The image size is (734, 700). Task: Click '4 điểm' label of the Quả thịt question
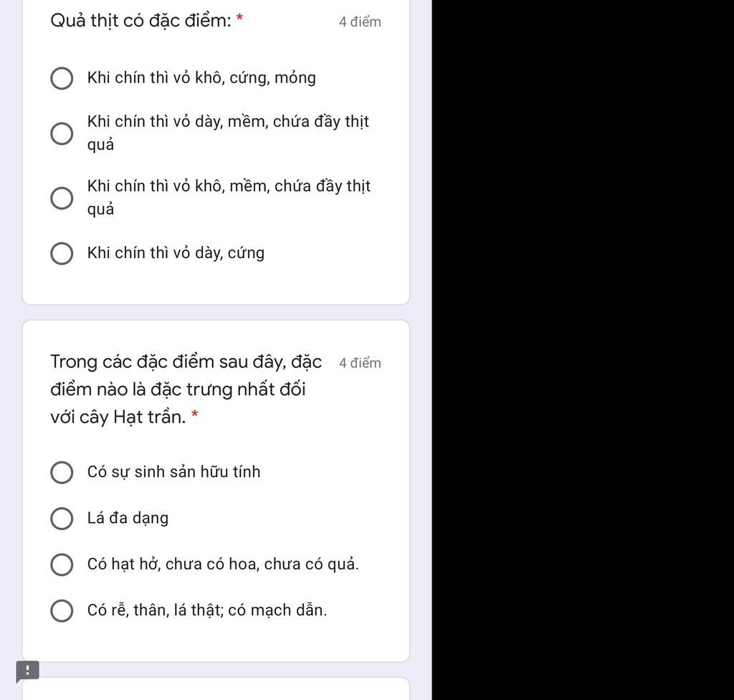(360, 22)
